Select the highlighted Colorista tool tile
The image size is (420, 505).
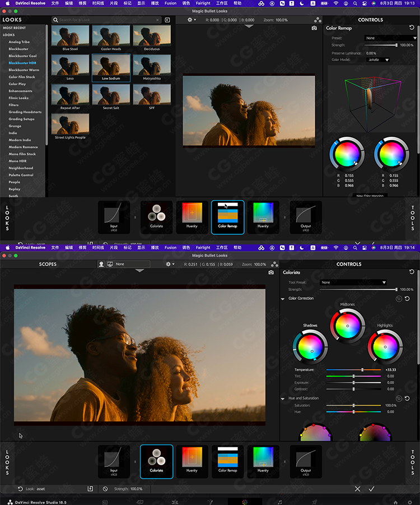coord(156,461)
